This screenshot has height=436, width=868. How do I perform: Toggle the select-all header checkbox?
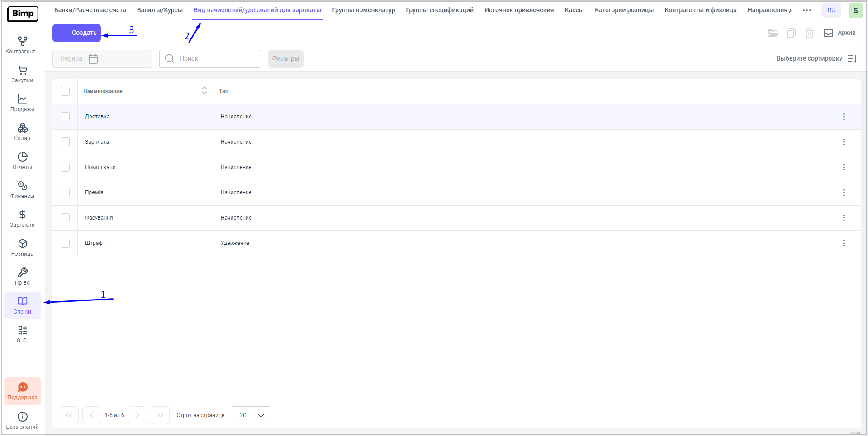[65, 91]
